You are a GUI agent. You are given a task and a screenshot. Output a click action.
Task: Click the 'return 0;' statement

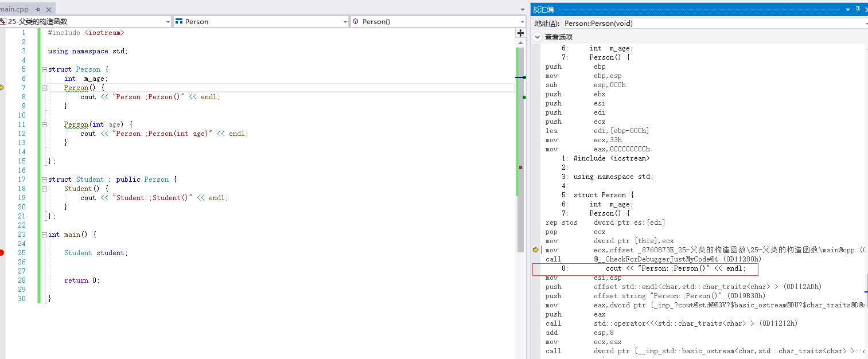click(82, 280)
